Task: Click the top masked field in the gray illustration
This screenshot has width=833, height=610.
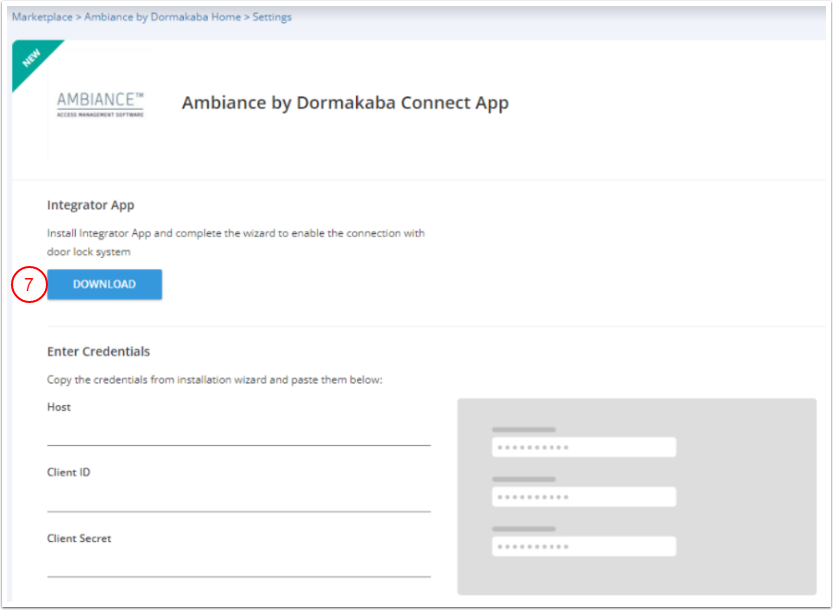Action: point(583,447)
